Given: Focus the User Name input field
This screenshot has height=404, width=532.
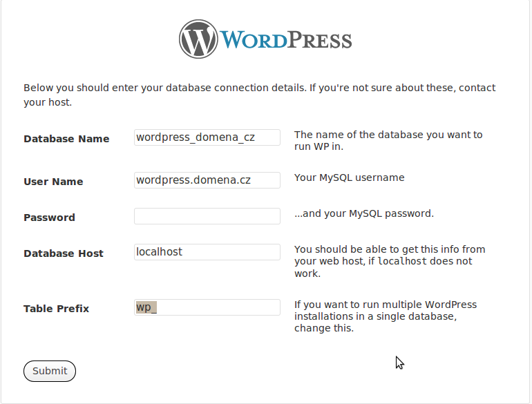Looking at the screenshot, I should click(207, 180).
